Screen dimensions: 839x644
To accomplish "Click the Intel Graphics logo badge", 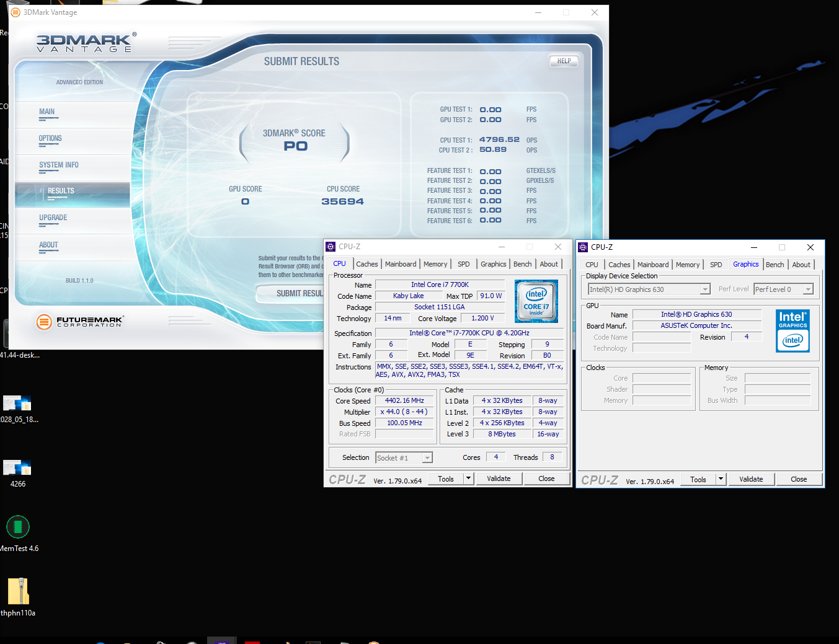I will coord(792,332).
